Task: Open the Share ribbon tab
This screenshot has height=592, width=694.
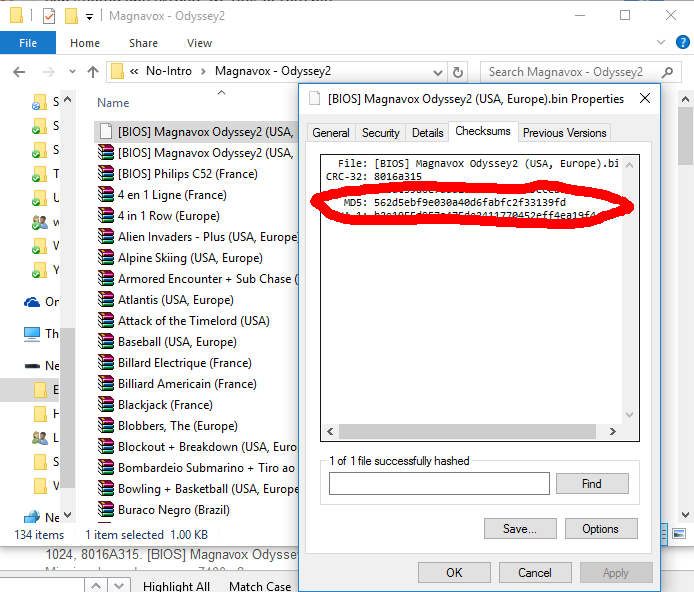Action: [x=143, y=43]
